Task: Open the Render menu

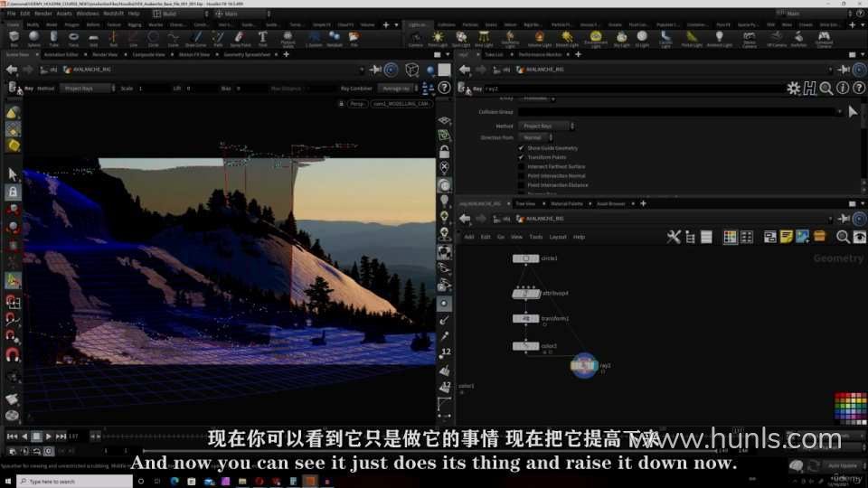Action: click(42, 14)
